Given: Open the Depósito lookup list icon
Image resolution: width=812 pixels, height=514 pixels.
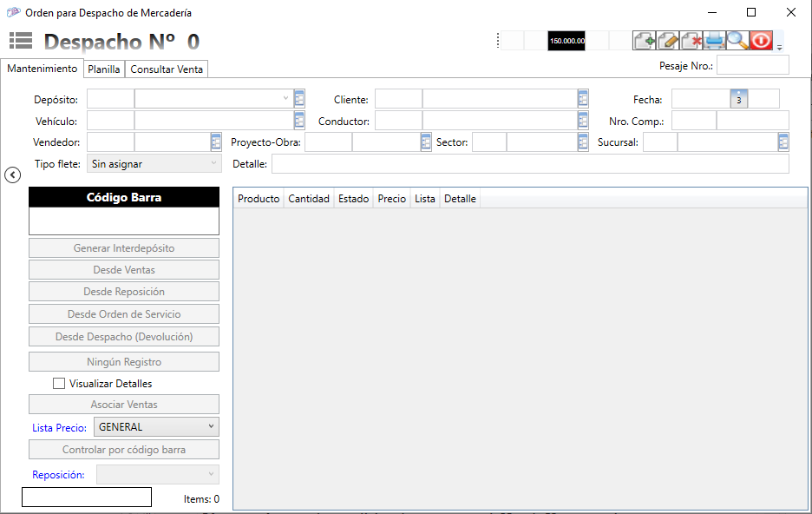Looking at the screenshot, I should point(299,98).
